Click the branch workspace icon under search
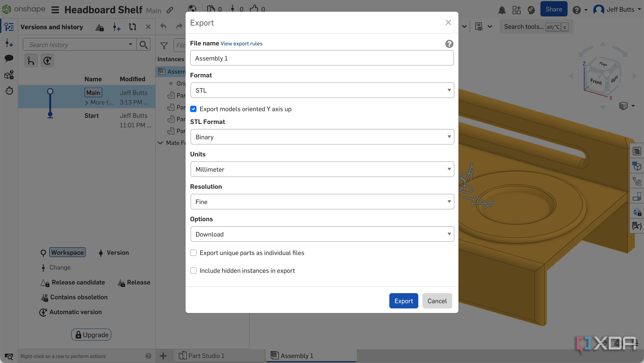 (31, 61)
